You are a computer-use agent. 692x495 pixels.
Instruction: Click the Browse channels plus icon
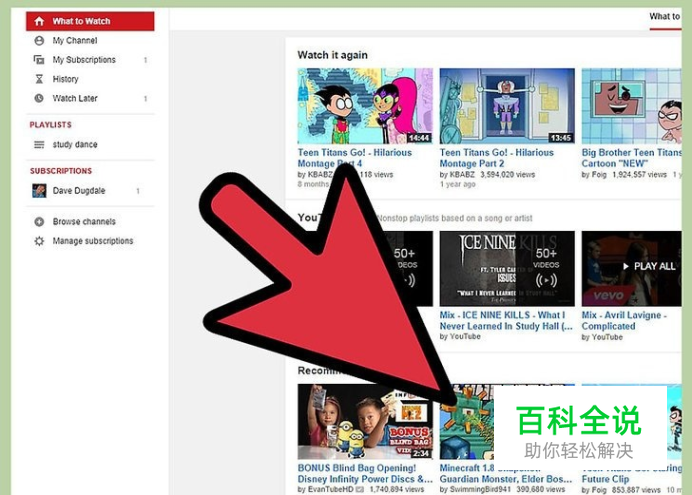[39, 221]
